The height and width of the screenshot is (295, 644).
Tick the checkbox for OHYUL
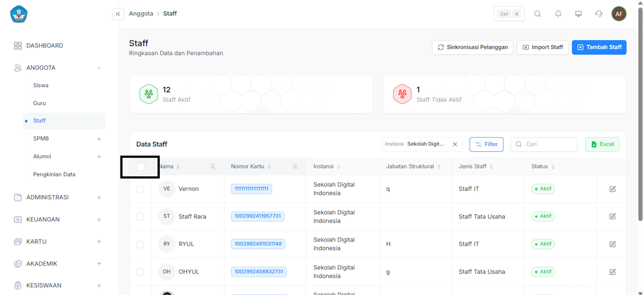point(140,272)
